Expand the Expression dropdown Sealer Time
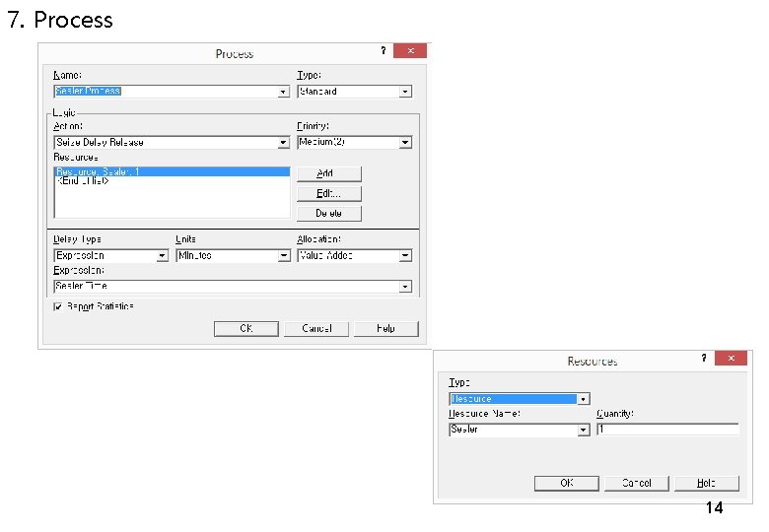Viewport: 769px width, 532px height. point(405,287)
